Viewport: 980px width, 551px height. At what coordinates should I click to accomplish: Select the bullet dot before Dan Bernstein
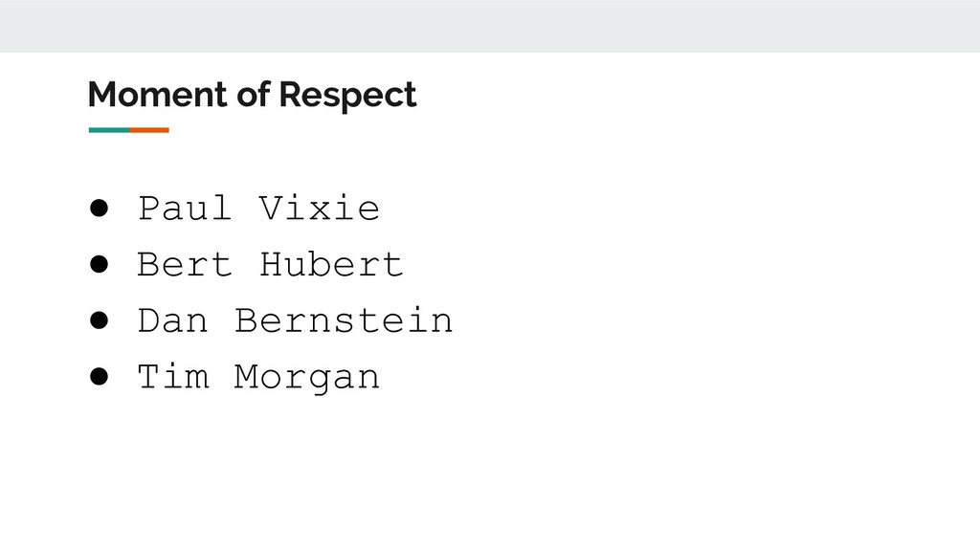coord(99,320)
